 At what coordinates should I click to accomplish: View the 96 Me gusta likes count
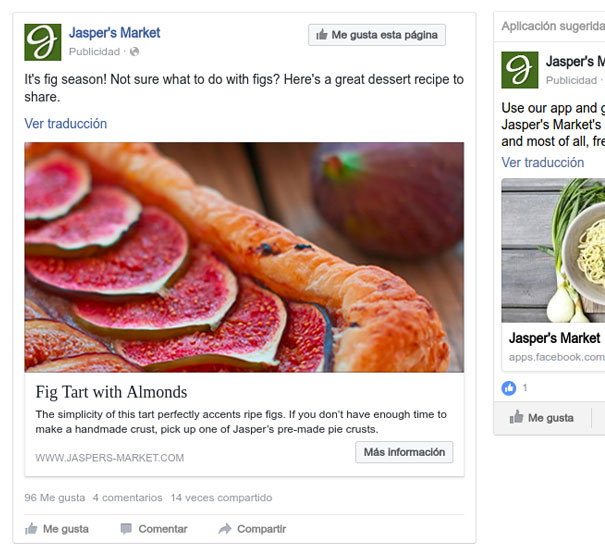tap(54, 497)
